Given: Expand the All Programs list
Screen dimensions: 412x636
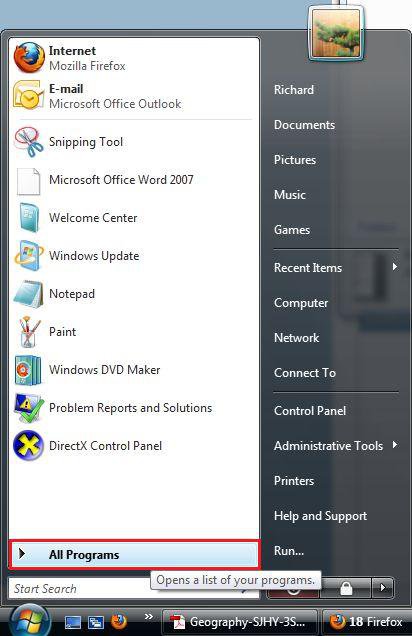Looking at the screenshot, I should [134, 554].
